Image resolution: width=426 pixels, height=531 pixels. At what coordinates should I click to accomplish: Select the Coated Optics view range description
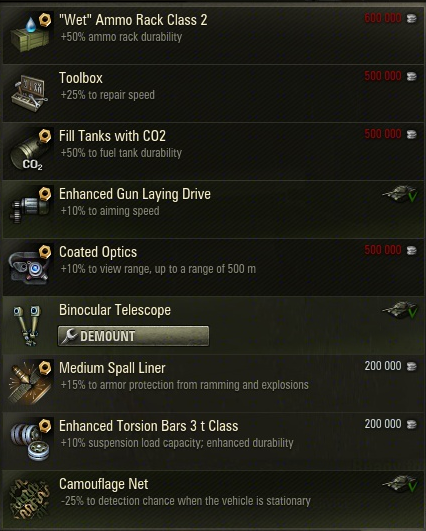158,269
